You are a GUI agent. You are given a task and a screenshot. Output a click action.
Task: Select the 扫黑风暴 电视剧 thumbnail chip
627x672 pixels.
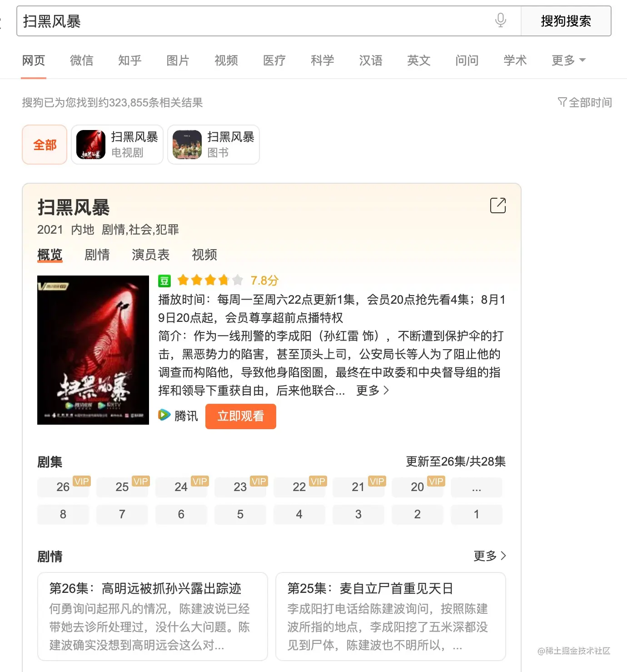coord(117,145)
